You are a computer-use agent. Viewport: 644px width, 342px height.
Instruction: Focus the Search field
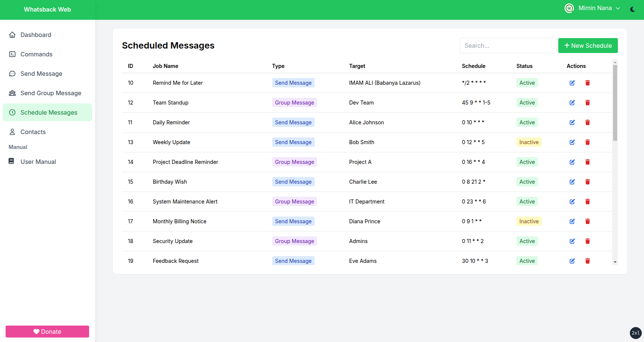pyautogui.click(x=508, y=46)
